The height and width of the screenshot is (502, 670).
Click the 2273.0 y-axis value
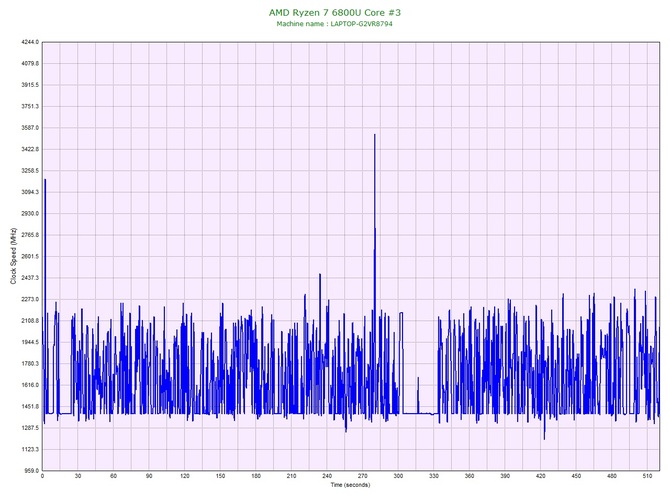point(30,299)
